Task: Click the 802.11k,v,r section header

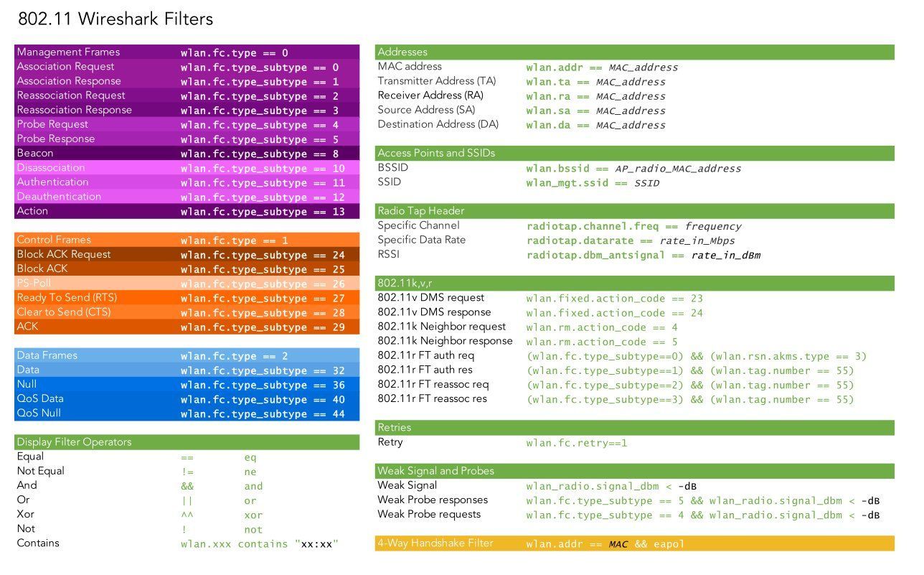Action: tap(634, 283)
